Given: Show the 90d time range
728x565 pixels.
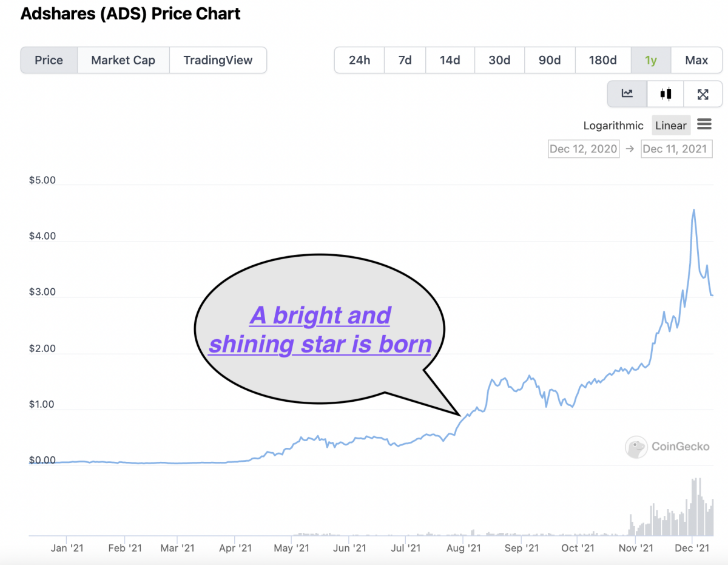Looking at the screenshot, I should [x=550, y=60].
